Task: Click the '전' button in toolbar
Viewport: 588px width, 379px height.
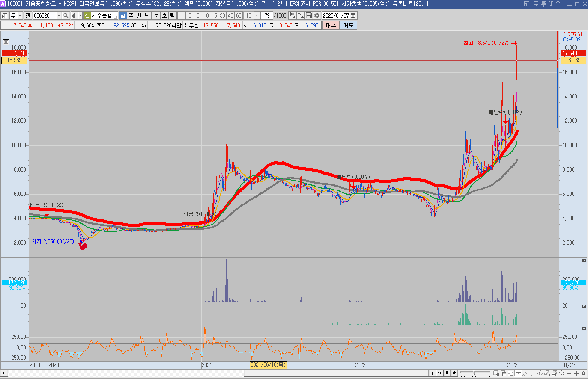Action: point(28,15)
